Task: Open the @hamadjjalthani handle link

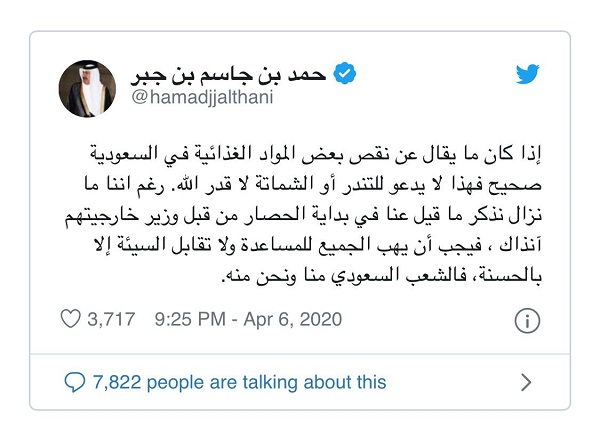Action: 202,97
